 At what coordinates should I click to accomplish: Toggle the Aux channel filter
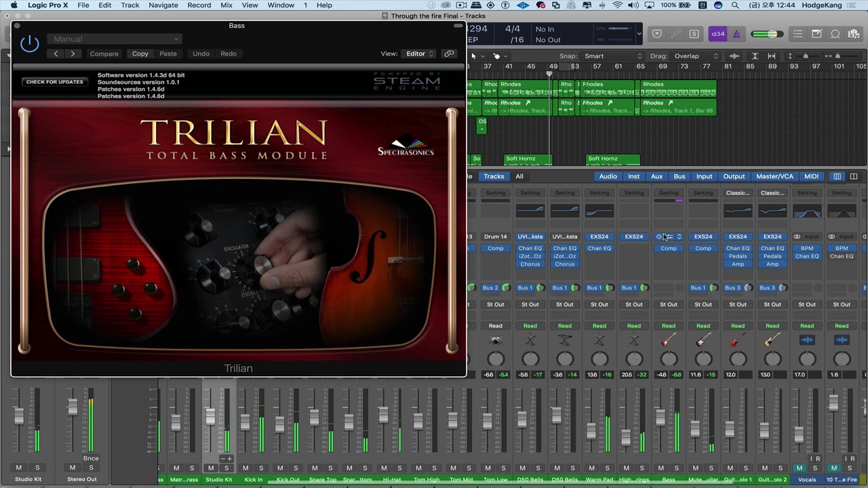[x=656, y=176]
